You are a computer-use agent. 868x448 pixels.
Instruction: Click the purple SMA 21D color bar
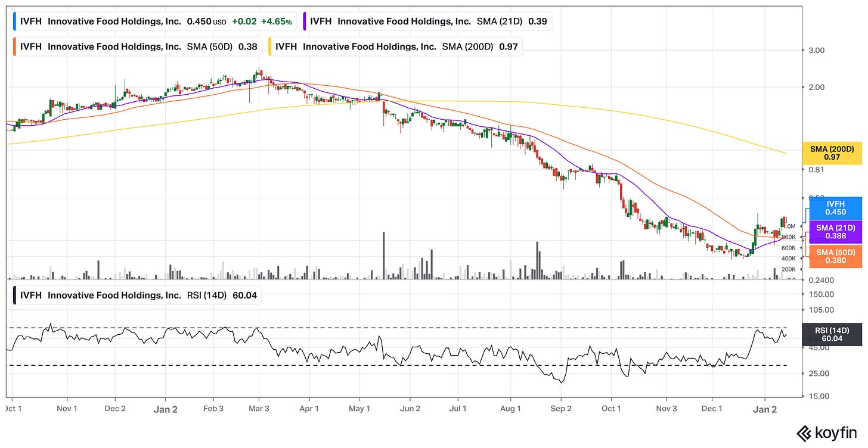(x=306, y=21)
